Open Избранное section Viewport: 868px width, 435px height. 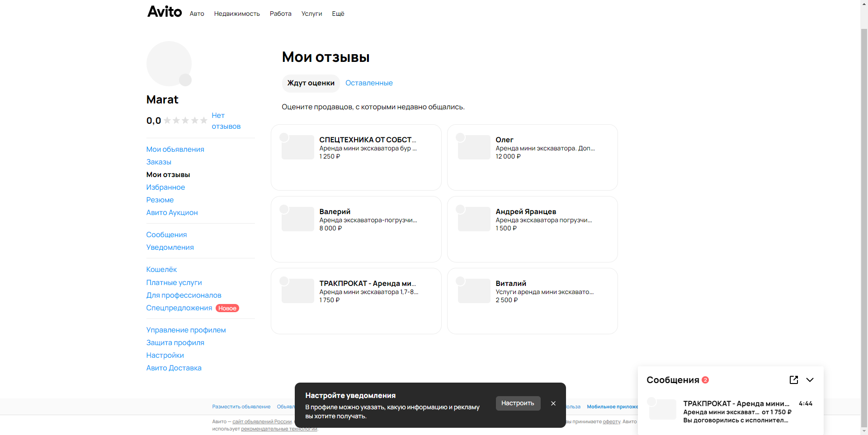point(165,187)
